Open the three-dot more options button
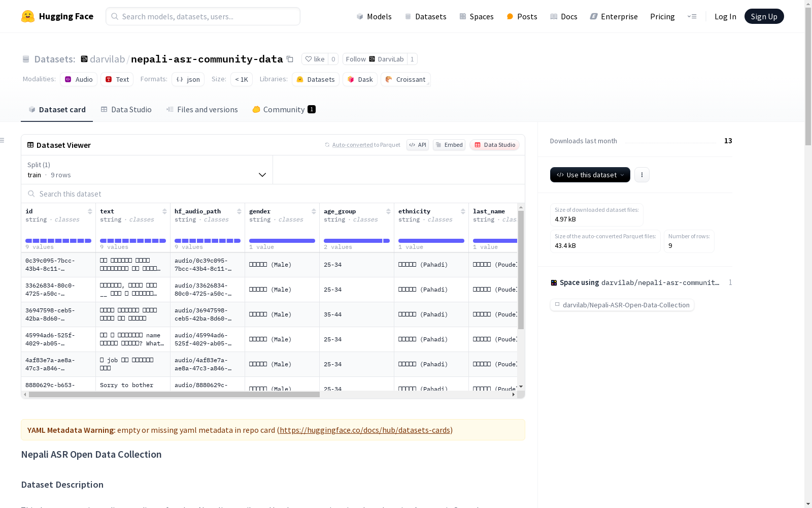812x508 pixels. pyautogui.click(x=642, y=175)
